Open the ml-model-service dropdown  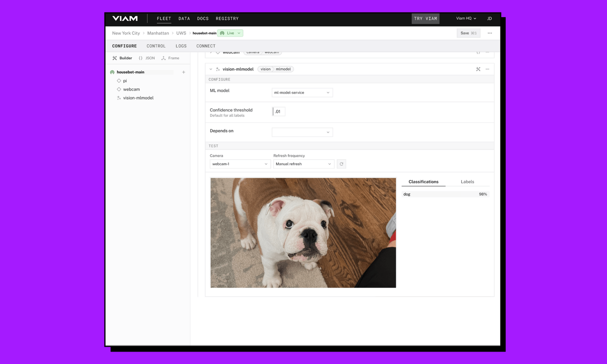(x=302, y=92)
